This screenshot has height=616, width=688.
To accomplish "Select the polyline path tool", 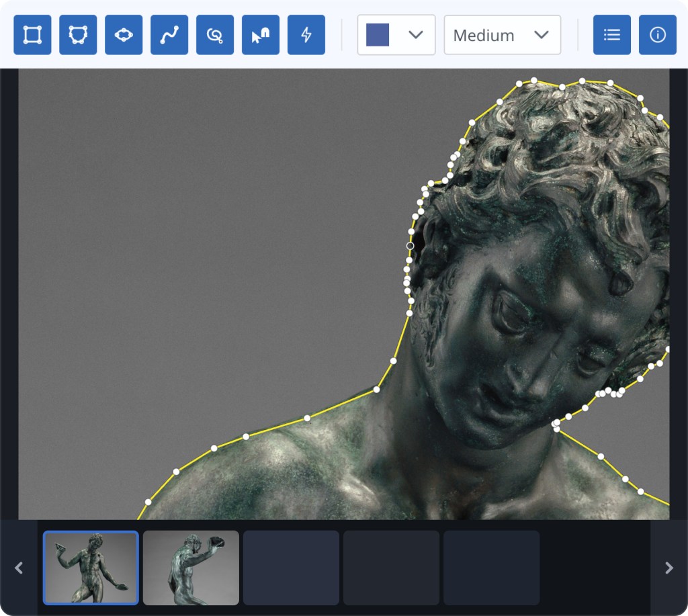I will [169, 35].
